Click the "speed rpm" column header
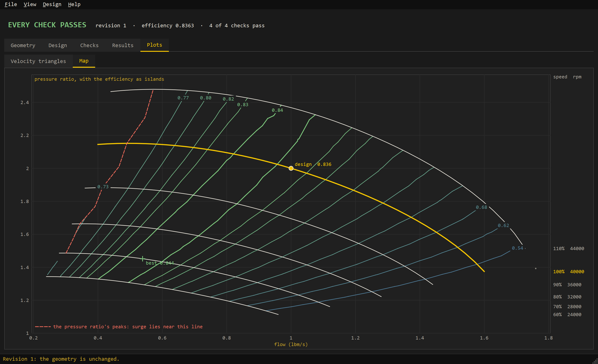The height and width of the screenshot is (364, 598). pos(567,77)
